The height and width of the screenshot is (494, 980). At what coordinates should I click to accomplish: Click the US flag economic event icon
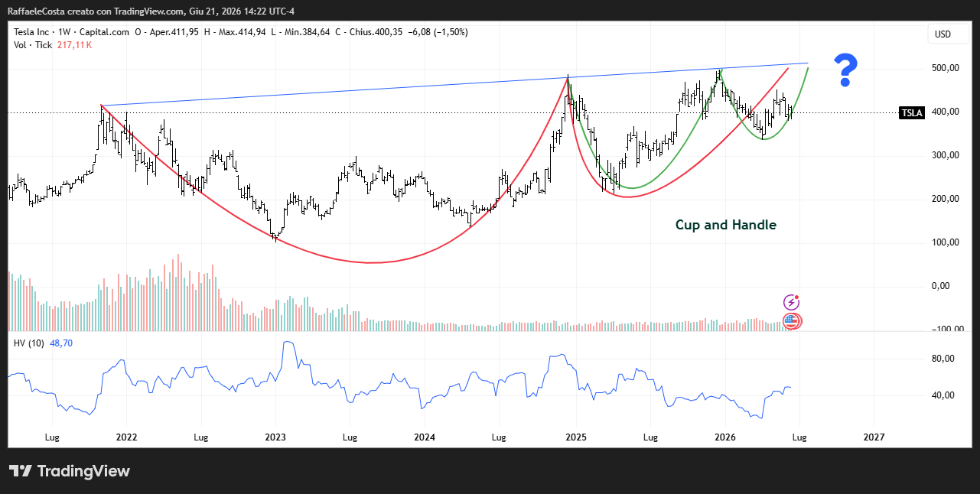point(792,321)
